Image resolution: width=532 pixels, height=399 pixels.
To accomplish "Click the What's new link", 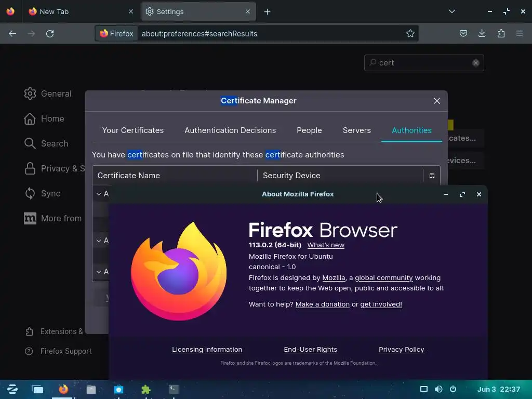I will (326, 245).
